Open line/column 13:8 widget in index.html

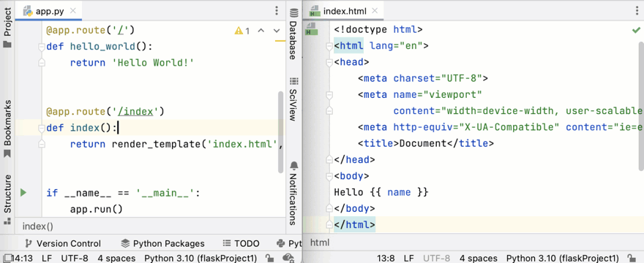(386, 258)
